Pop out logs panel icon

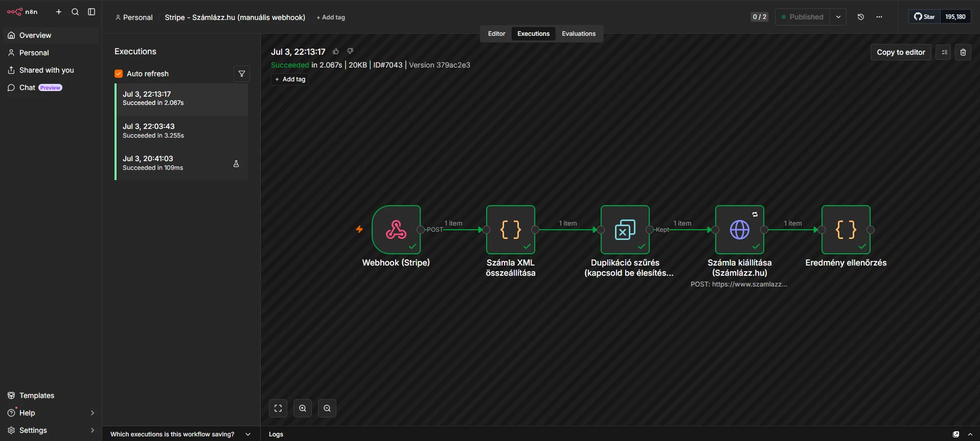point(956,434)
